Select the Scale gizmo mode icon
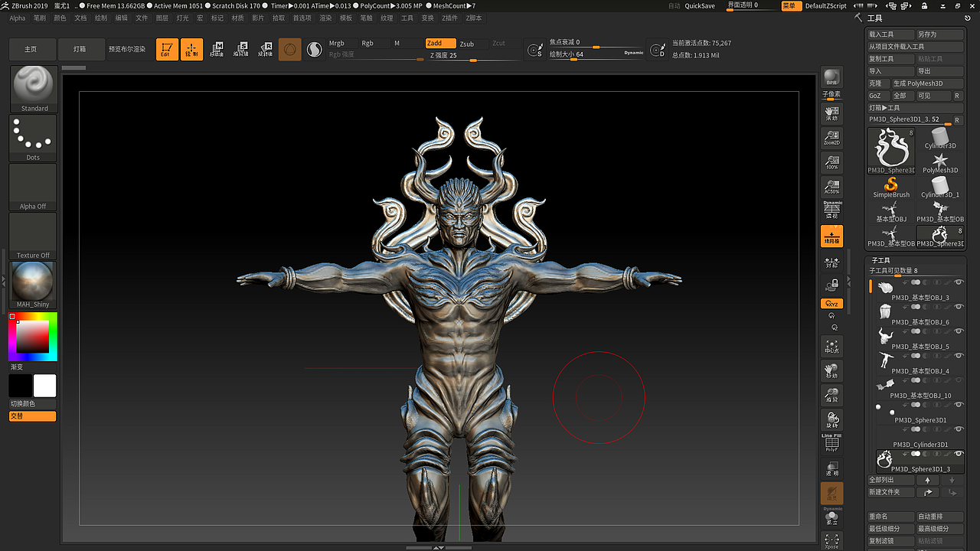980x551 pixels. [241, 50]
